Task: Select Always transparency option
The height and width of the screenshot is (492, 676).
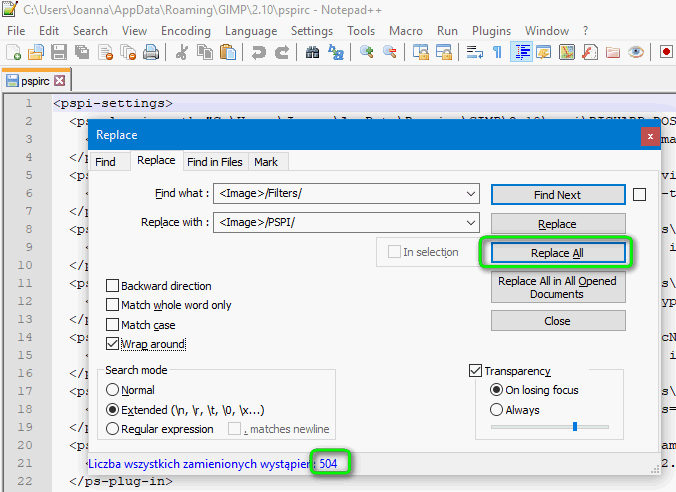Action: [x=496, y=409]
